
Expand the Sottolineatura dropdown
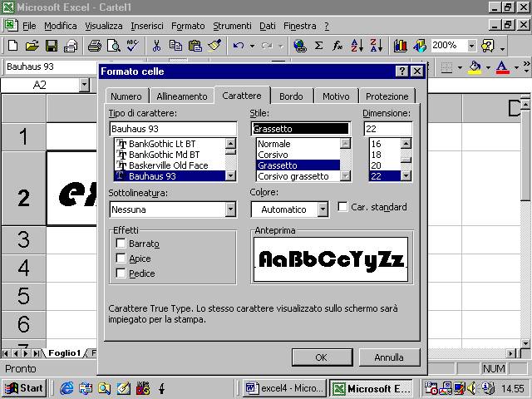(x=230, y=209)
